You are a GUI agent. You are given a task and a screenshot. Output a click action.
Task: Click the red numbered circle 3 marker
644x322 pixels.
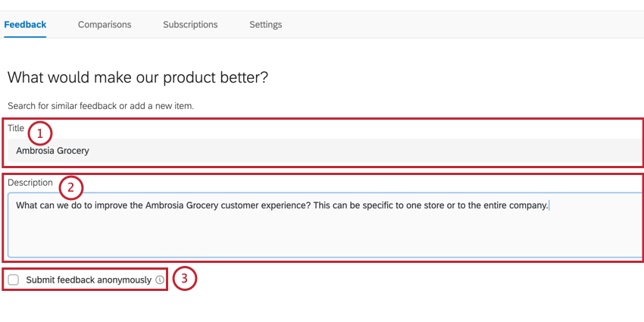184,279
